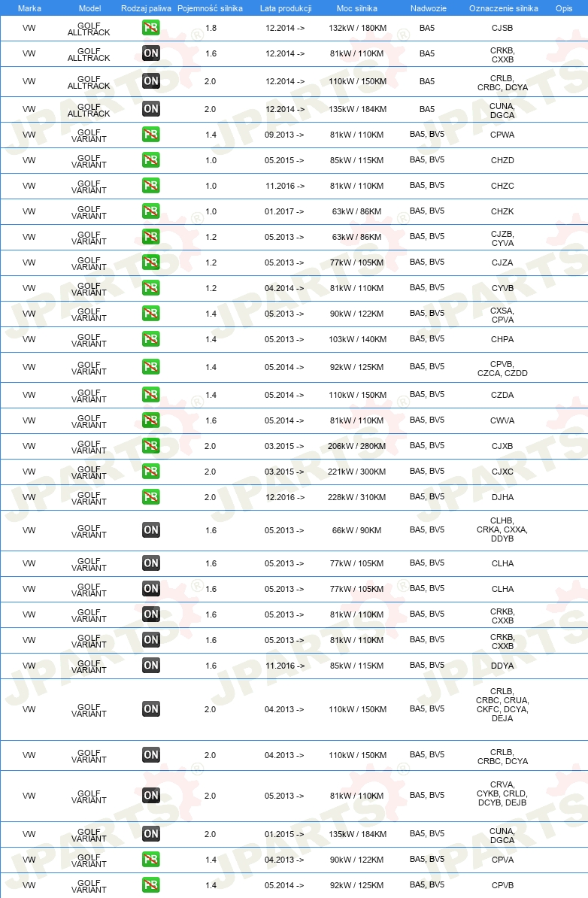Click the petrol icon in the CJXC row
The height and width of the screenshot is (898, 588).
pos(151,472)
